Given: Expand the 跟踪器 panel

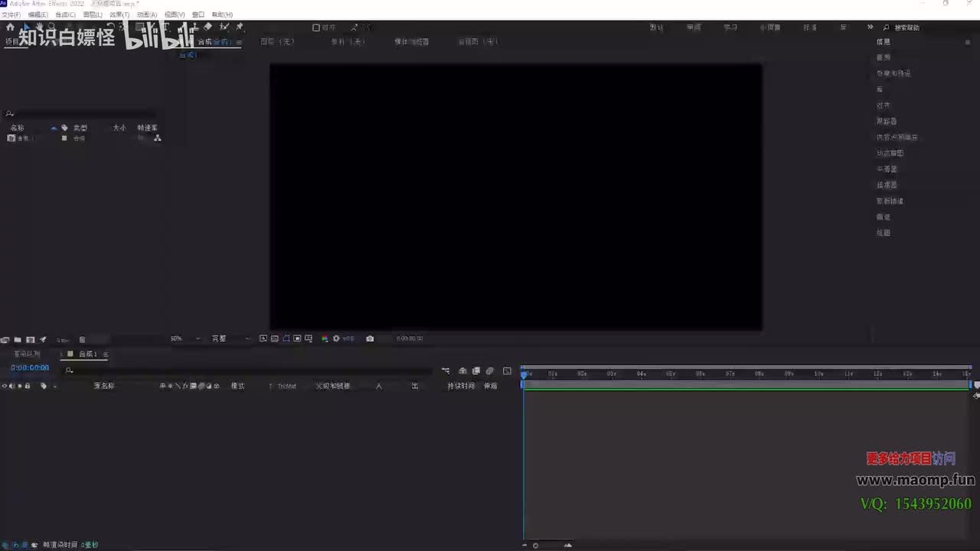Looking at the screenshot, I should pos(887,122).
